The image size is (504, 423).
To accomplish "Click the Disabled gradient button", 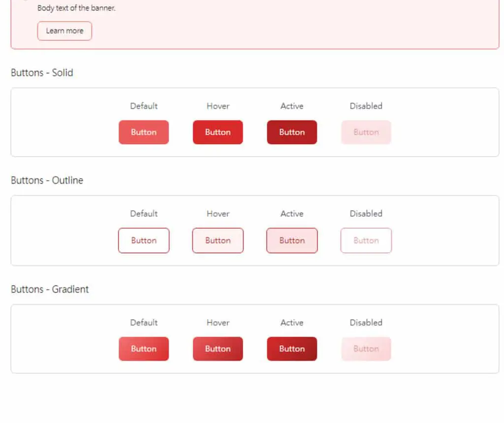I will click(366, 349).
